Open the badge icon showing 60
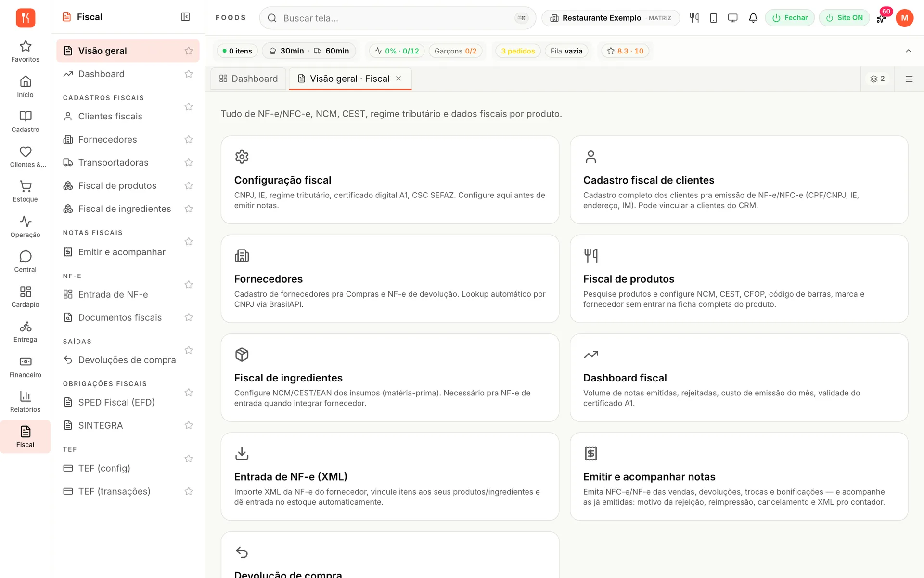Image resolution: width=924 pixels, height=578 pixels. [x=883, y=17]
